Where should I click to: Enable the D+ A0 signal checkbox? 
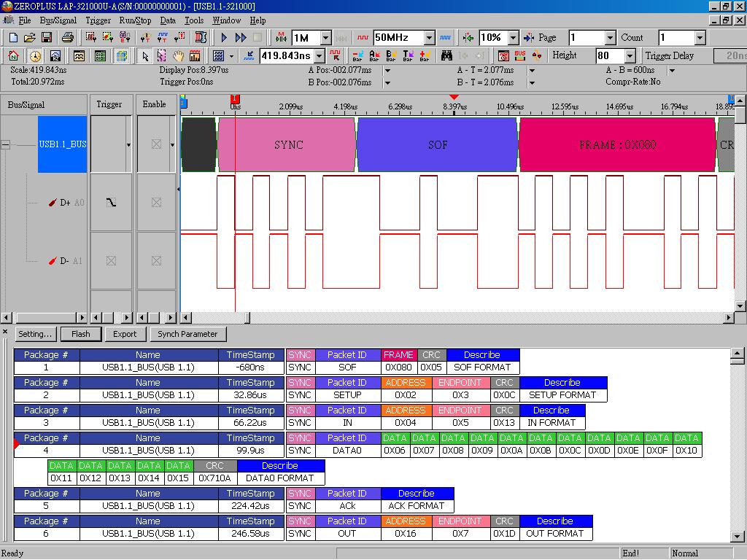pos(156,203)
